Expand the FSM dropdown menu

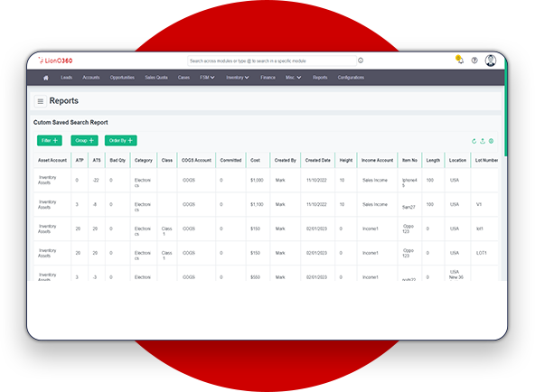coord(207,78)
